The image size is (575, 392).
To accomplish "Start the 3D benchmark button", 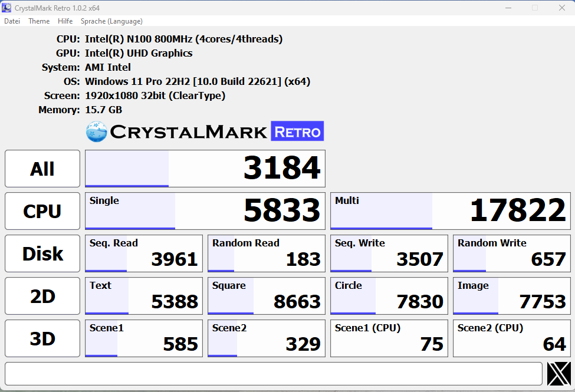I will (42, 338).
